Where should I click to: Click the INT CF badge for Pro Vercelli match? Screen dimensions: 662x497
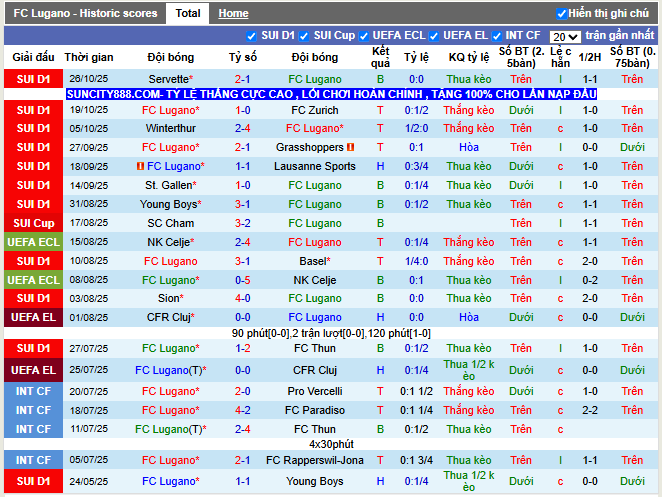point(33,392)
